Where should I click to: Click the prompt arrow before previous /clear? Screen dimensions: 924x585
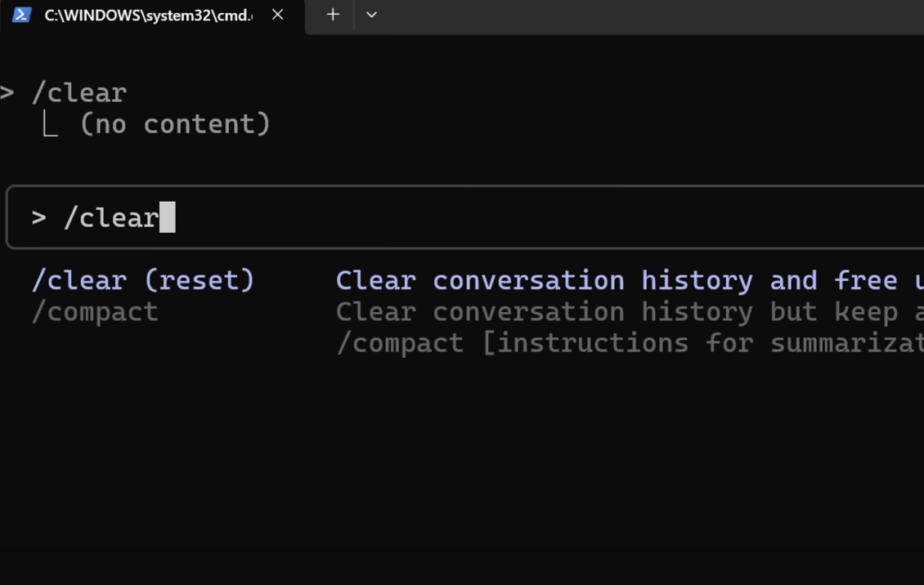pyautogui.click(x=7, y=92)
